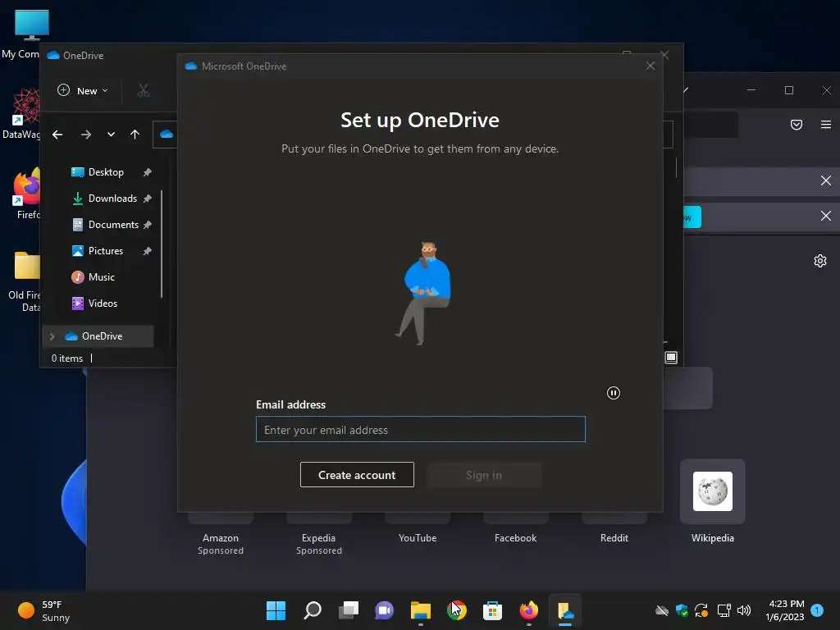Click the Email address input field

pos(421,429)
